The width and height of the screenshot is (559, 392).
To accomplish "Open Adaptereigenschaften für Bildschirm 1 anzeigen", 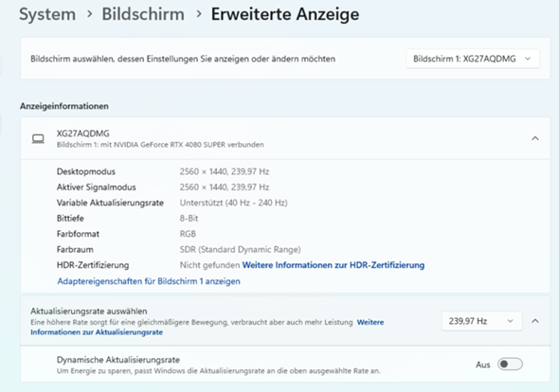I will tap(149, 281).
